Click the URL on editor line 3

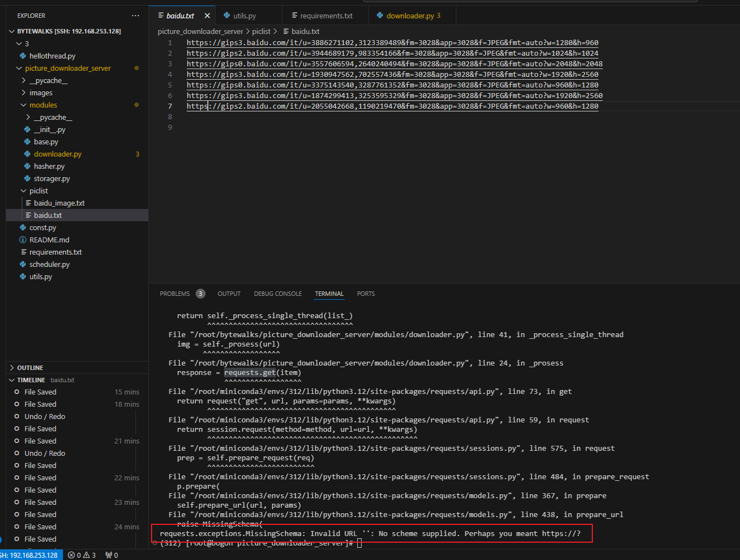click(395, 64)
